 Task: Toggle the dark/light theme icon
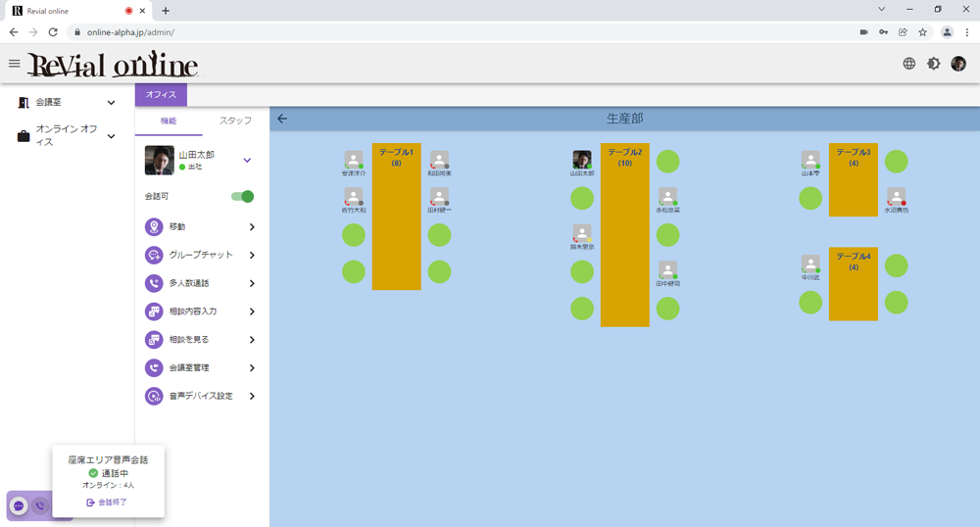(933, 64)
